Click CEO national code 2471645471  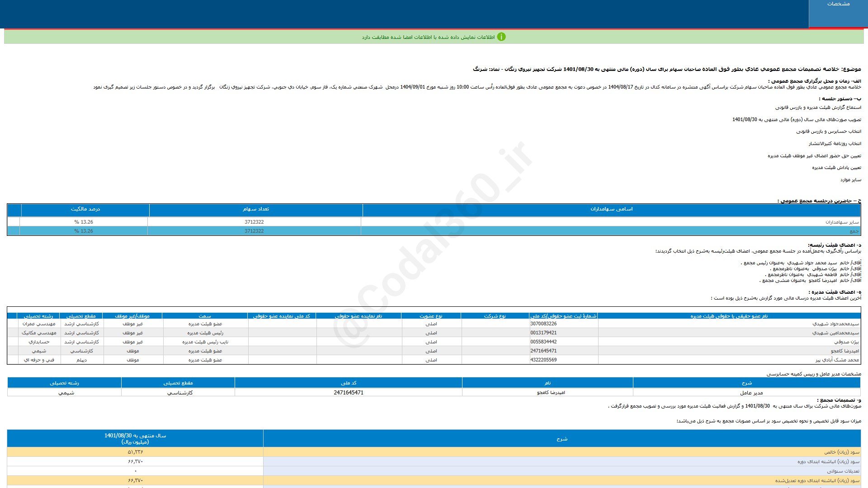pyautogui.click(x=348, y=393)
